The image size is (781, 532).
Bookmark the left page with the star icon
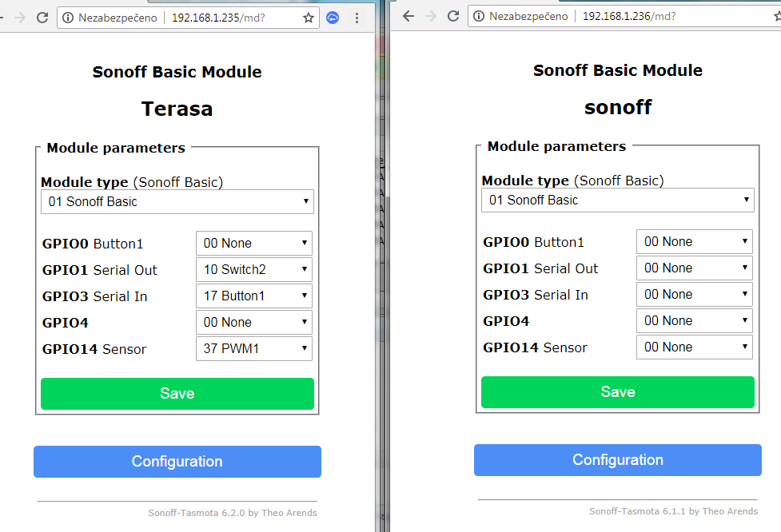tap(309, 17)
